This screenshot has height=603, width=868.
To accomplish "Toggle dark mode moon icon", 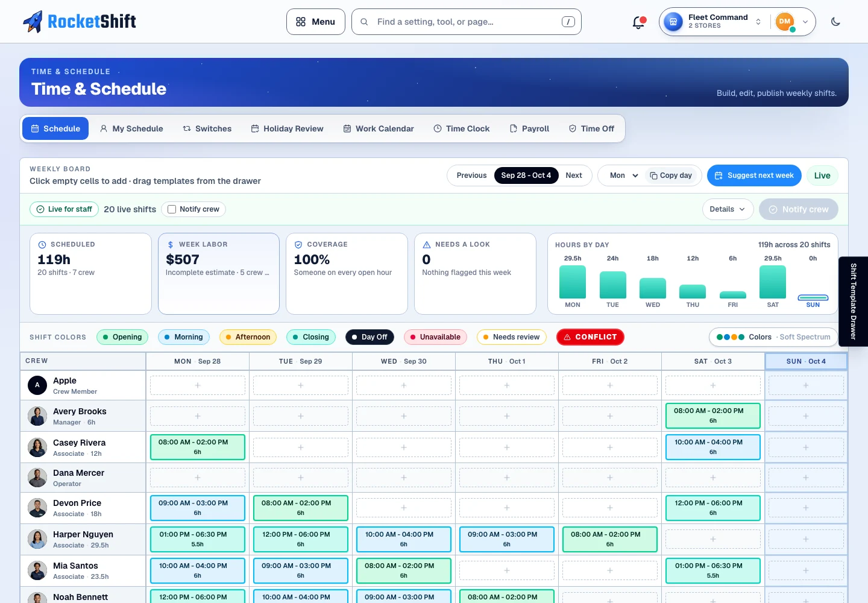I will (835, 22).
